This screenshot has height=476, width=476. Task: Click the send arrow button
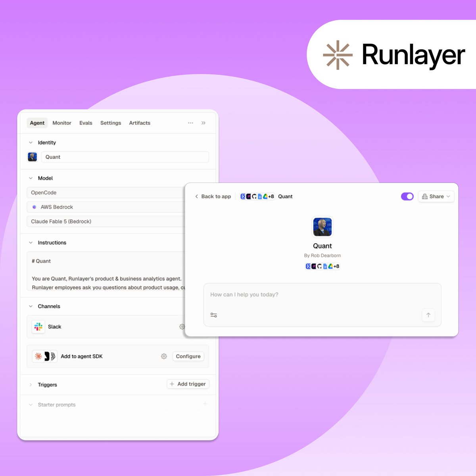[x=428, y=315]
